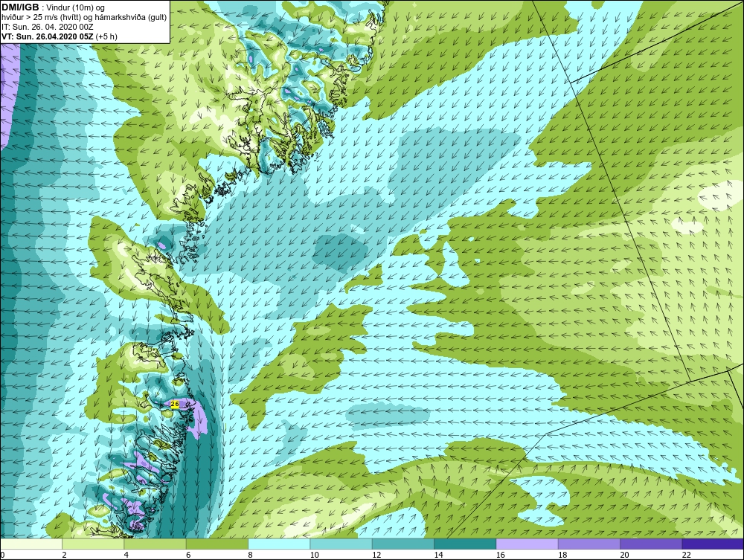Viewport: 744px width, 560px height.
Task: Select the 10–12 m/s turquoise legend swatch
Action: (341, 544)
